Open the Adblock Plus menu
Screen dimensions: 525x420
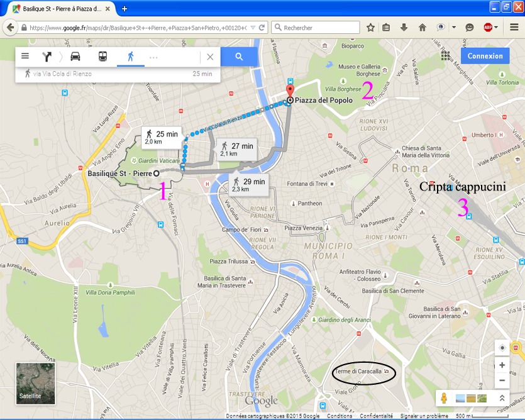[490, 28]
